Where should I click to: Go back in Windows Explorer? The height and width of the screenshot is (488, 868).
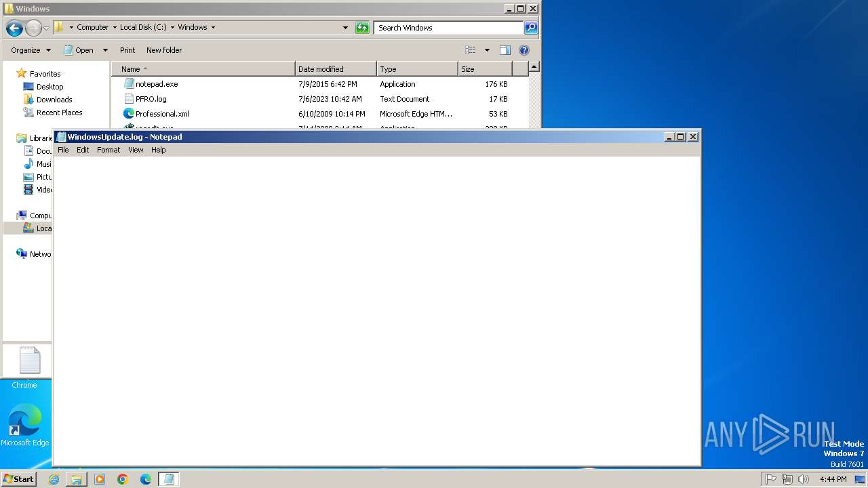pos(14,28)
